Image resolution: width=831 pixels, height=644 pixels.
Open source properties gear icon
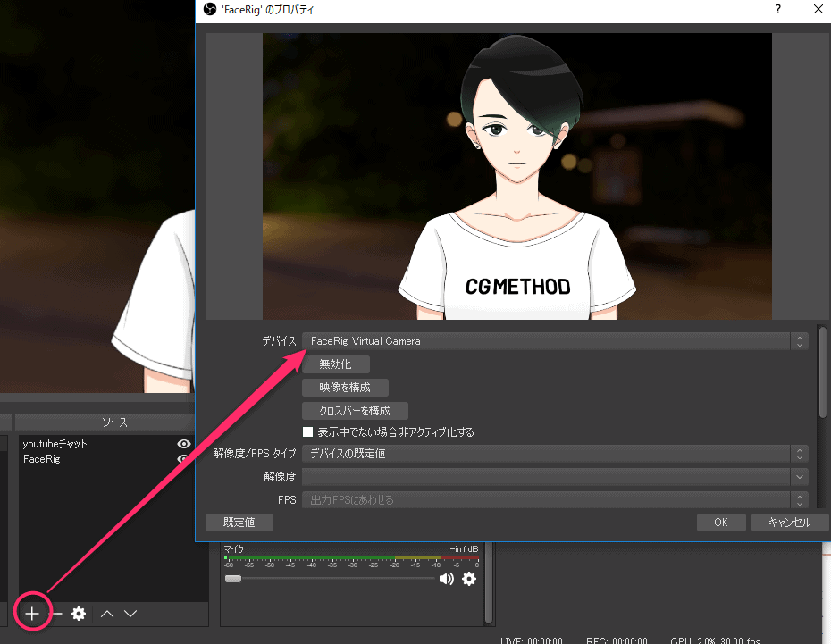pos(79,614)
